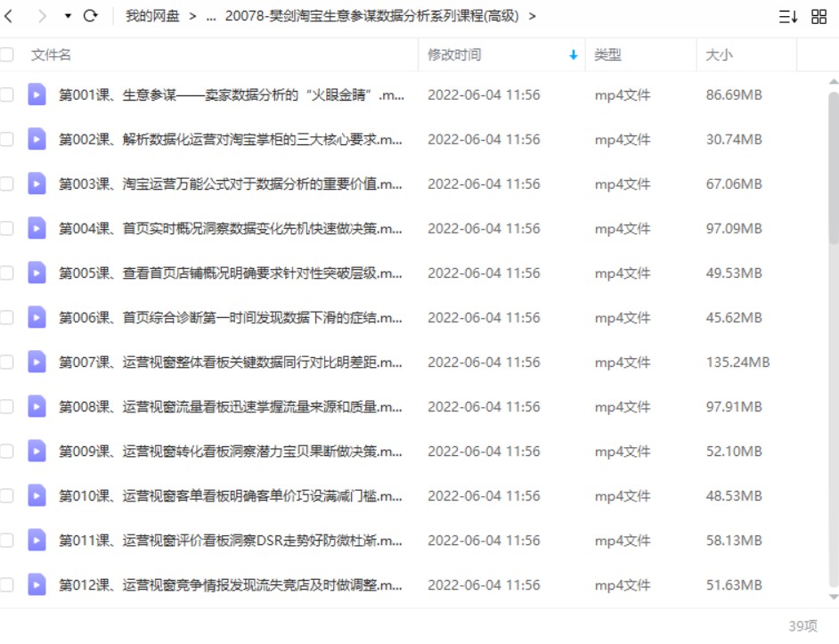
Task: Click the video icon of 第009课
Action: click(x=37, y=452)
